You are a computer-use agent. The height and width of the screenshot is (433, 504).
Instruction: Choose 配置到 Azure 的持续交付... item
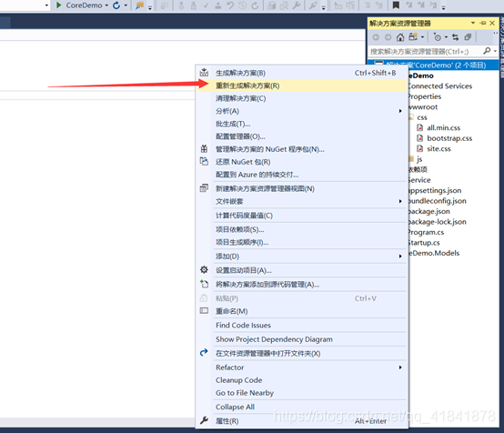(x=302, y=175)
